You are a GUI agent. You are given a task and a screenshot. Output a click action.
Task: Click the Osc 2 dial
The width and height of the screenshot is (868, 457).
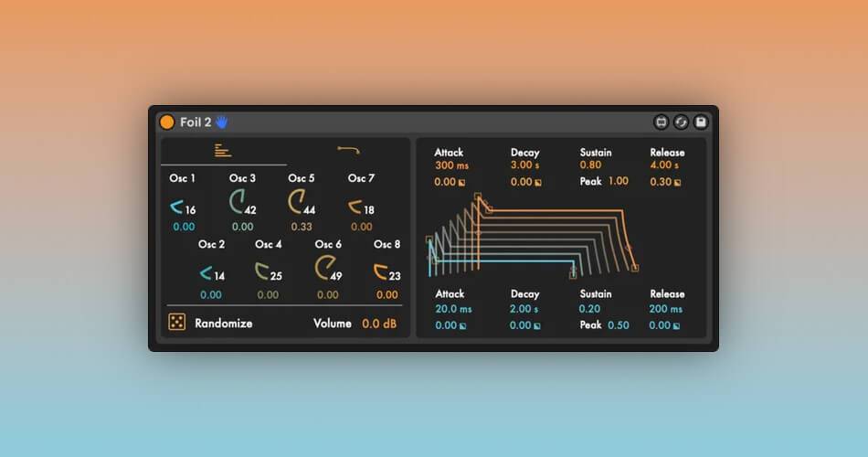[x=206, y=272]
